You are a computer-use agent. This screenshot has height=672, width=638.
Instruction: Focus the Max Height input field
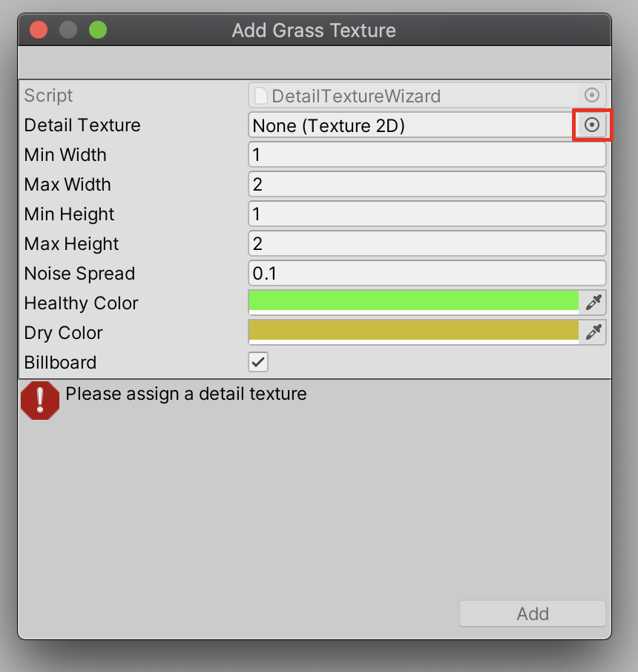coord(427,244)
